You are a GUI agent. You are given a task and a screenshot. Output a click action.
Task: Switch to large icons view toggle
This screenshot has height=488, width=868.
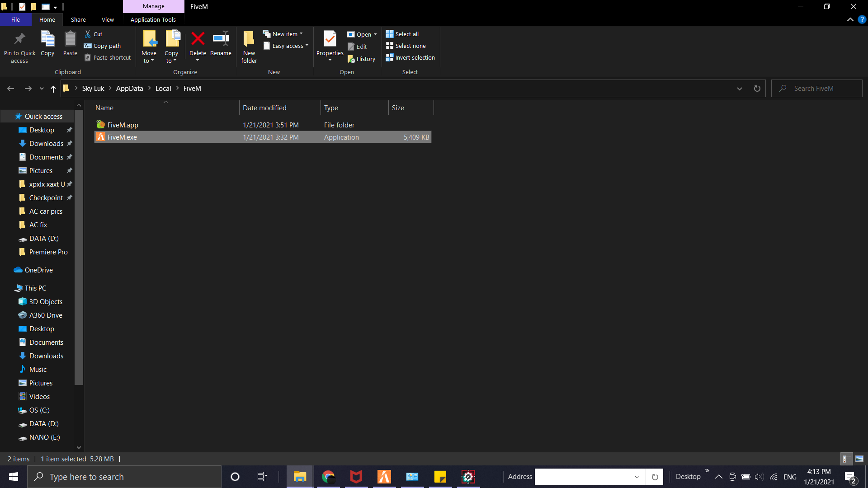pos(859,459)
